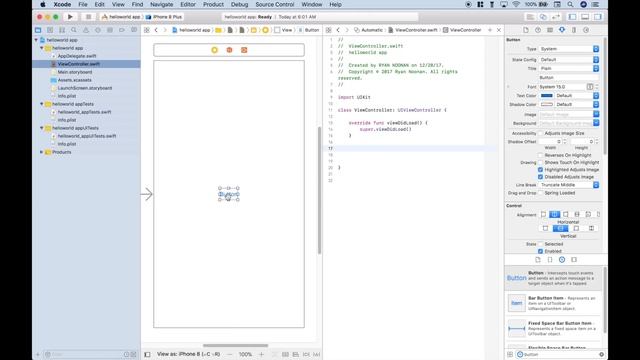This screenshot has height=360, width=640.
Task: Open the Report navigator, last icon in navigator bar
Action: tap(134, 30)
